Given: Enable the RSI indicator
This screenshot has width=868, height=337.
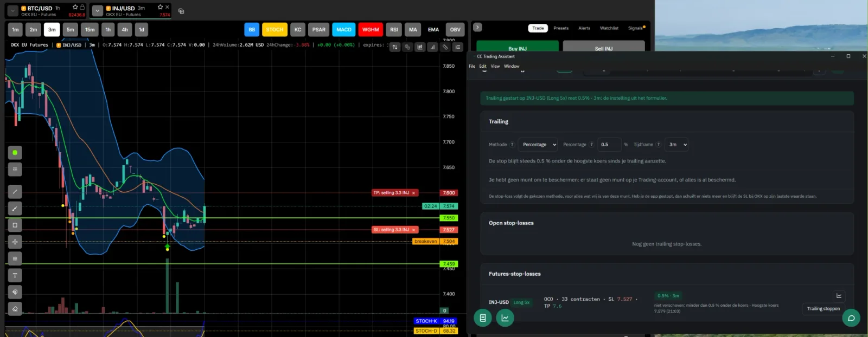Looking at the screenshot, I should pyautogui.click(x=394, y=30).
